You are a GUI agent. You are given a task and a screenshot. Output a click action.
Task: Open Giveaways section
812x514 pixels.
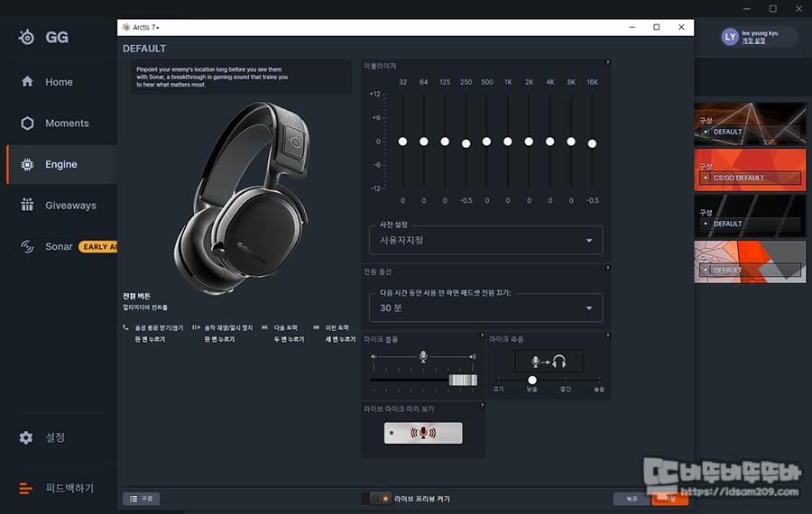pyautogui.click(x=70, y=206)
